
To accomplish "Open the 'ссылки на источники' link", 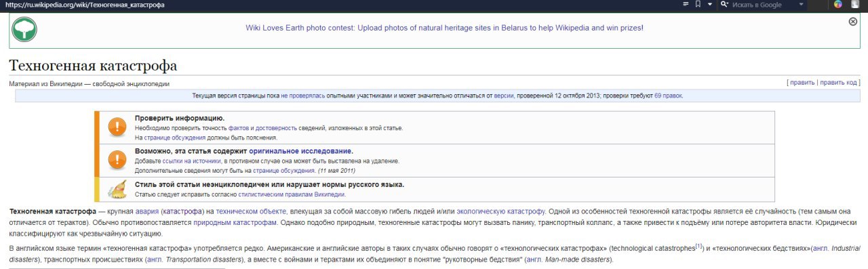I will click(x=191, y=161).
